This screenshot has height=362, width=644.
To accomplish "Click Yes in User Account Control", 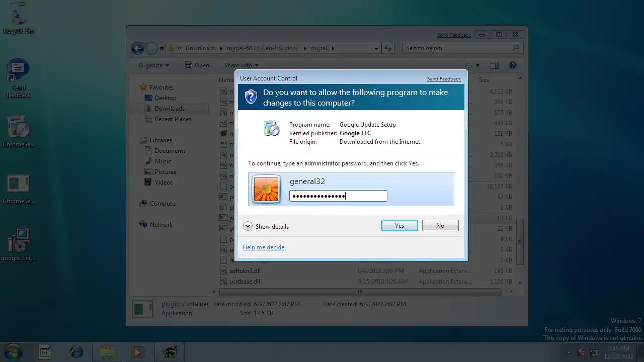I will 399,226.
